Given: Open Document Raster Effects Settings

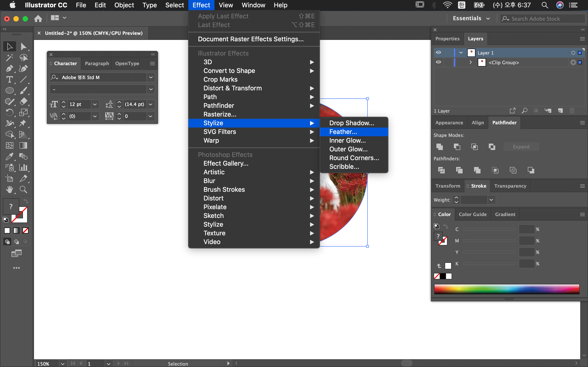Looking at the screenshot, I should [251, 39].
